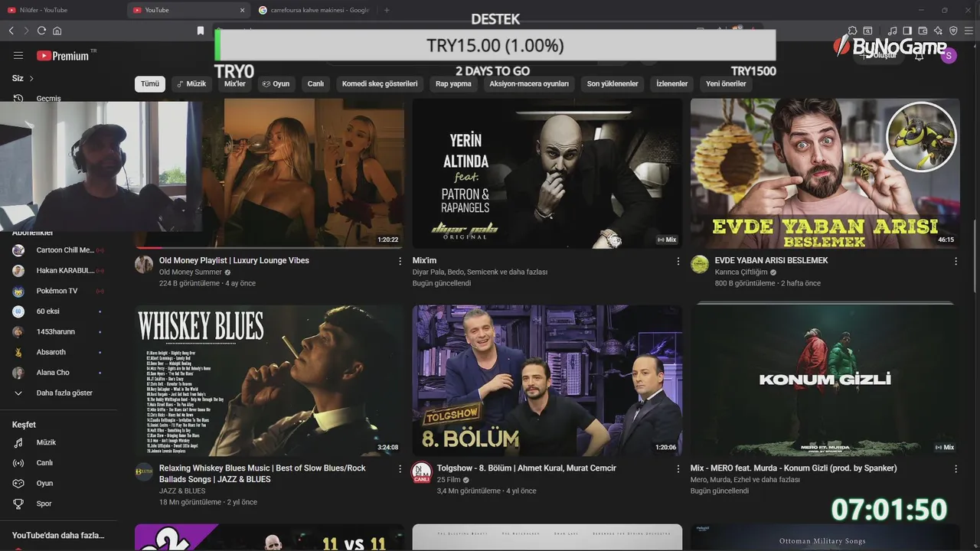980x551 pixels.
Task: Select the Canlı filter chip
Action: tap(315, 83)
